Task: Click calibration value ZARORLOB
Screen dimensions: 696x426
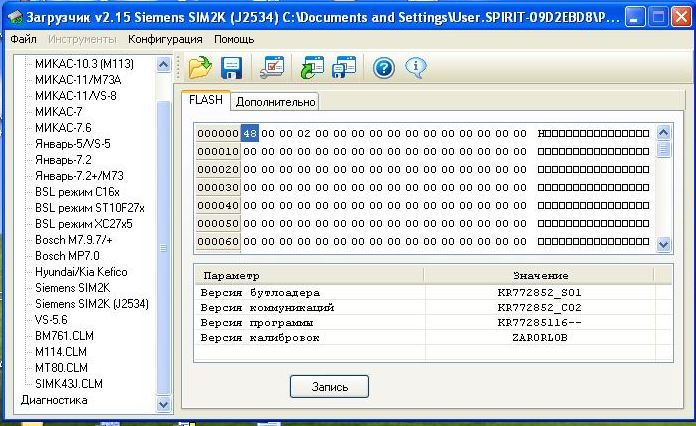Action: tap(540, 338)
